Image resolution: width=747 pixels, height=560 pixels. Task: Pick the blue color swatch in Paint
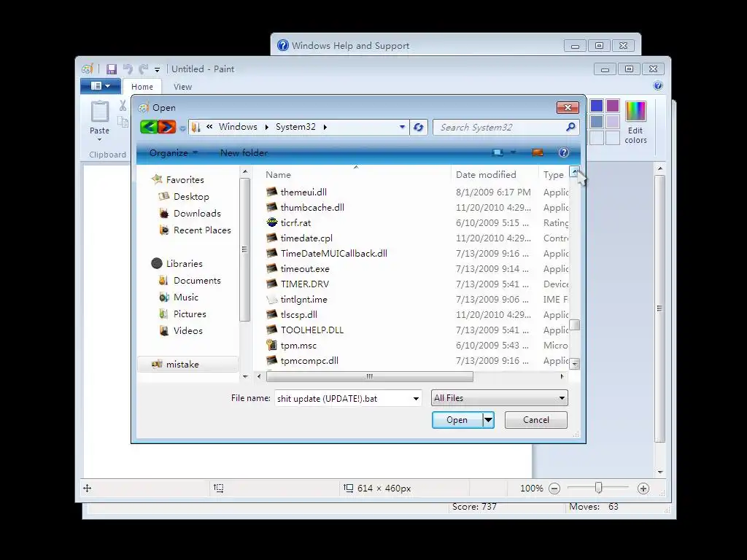click(x=597, y=106)
